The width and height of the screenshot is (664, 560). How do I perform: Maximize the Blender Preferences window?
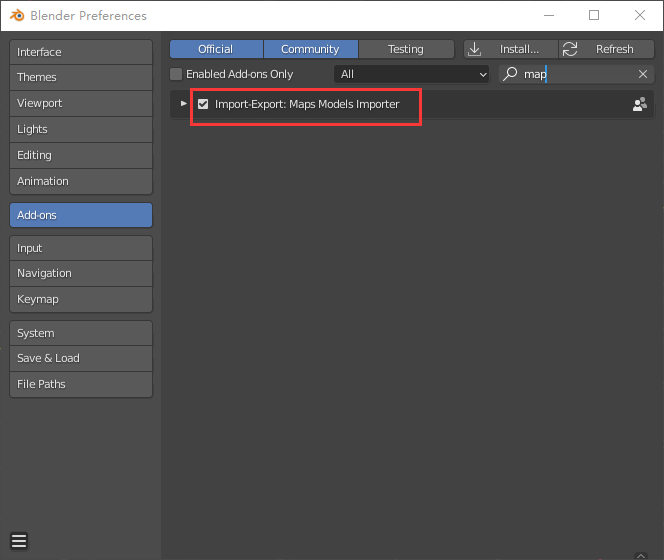point(594,15)
